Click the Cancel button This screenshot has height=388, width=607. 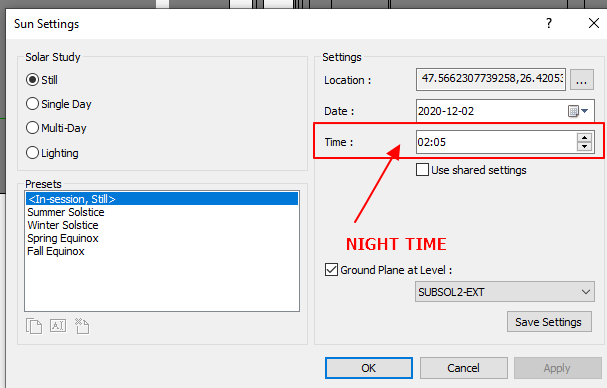[x=464, y=368]
